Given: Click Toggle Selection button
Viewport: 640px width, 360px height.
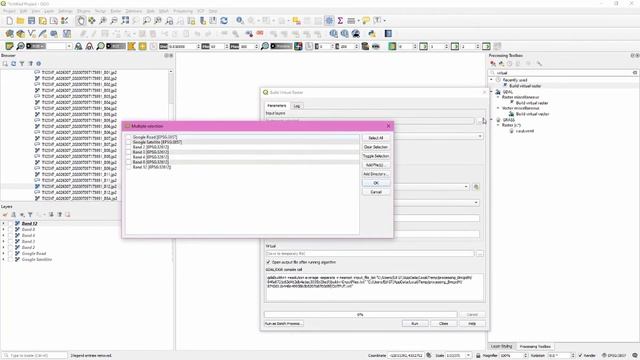Looking at the screenshot, I should point(376,156).
